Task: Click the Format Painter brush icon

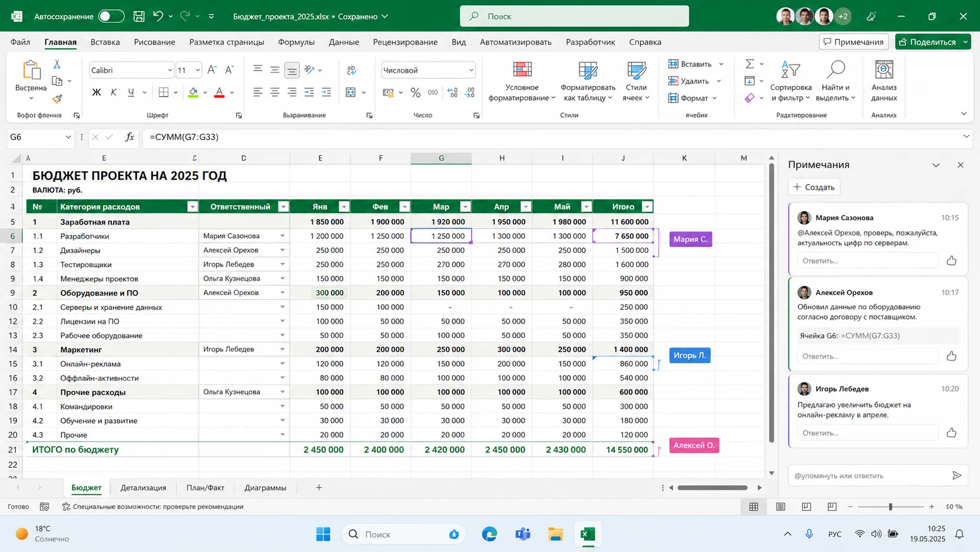Action: [x=57, y=99]
